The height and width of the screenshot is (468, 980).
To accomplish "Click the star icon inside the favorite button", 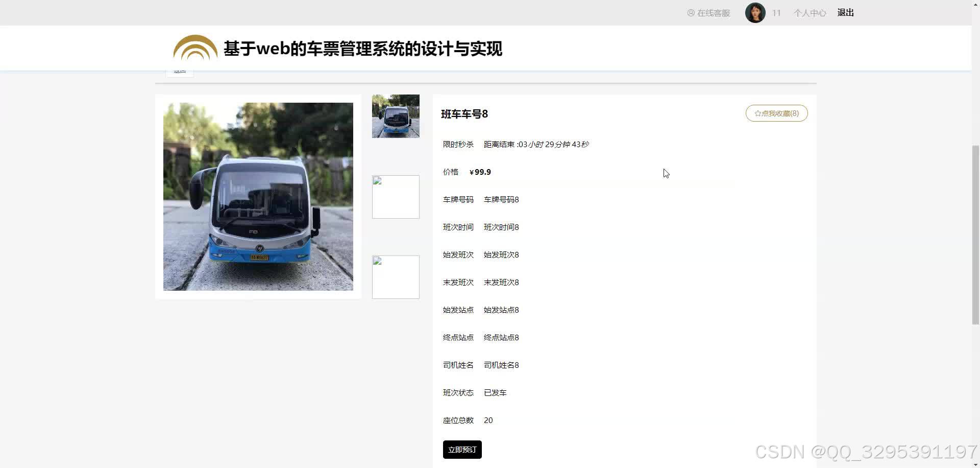I will pyautogui.click(x=757, y=113).
